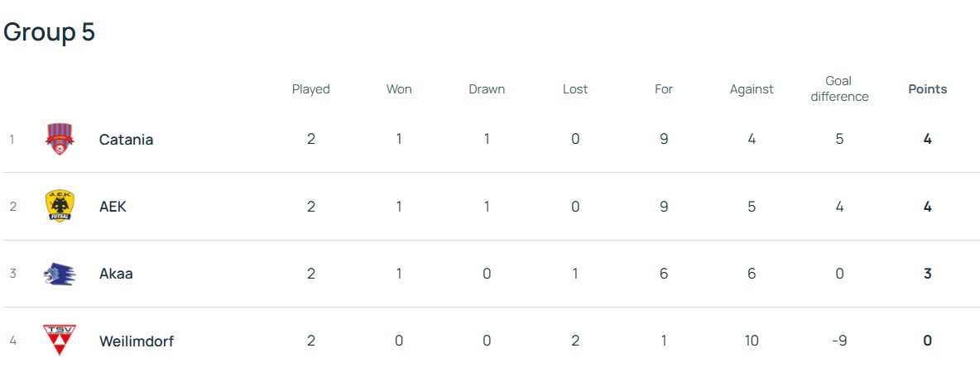Click Weilimdorf's -9 goal difference value
The height and width of the screenshot is (372, 980).
[839, 341]
